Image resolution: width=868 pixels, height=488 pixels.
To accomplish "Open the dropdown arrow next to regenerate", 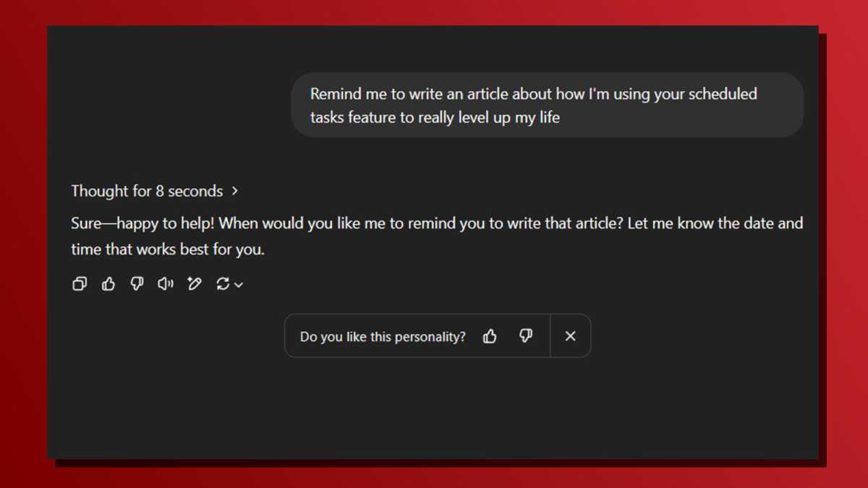I will (x=239, y=285).
